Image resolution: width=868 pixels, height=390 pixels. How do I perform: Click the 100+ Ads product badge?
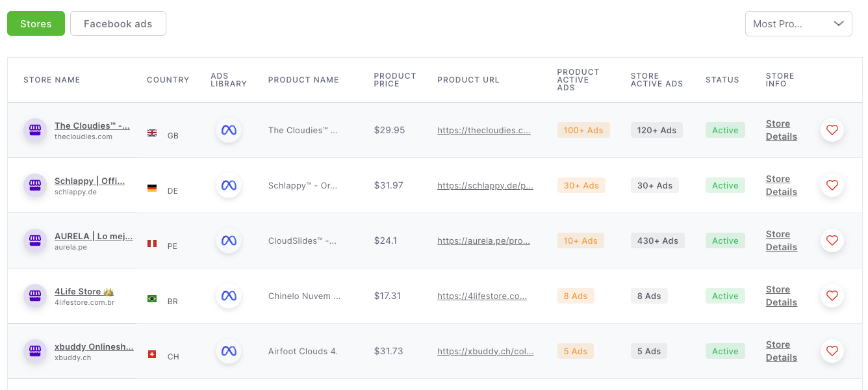(583, 130)
